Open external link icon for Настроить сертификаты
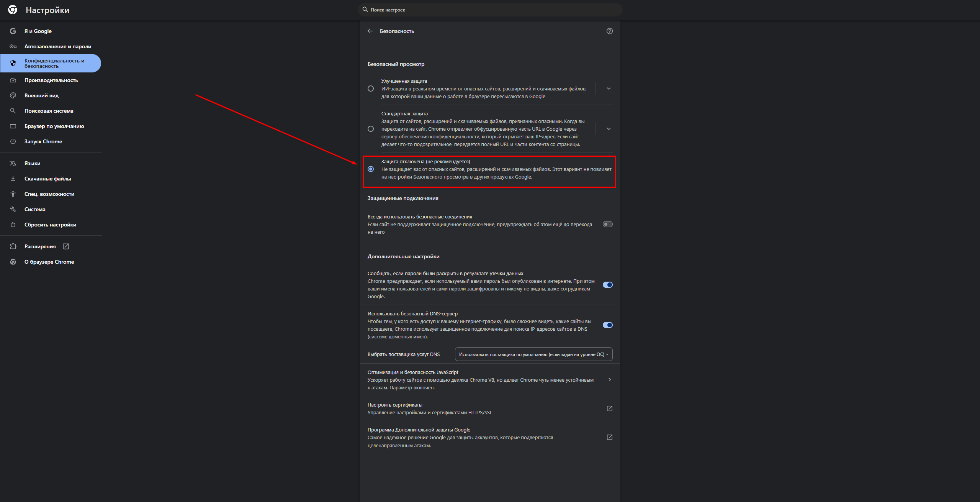 coord(609,408)
